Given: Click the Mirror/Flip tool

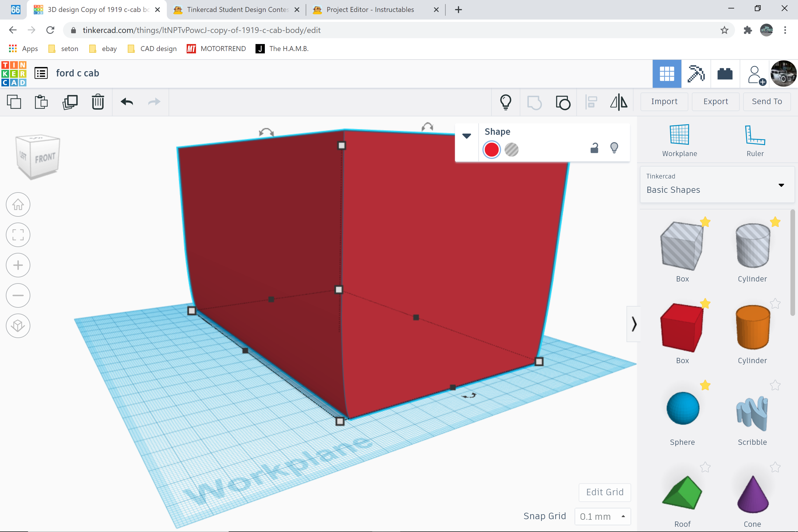Looking at the screenshot, I should (x=620, y=102).
